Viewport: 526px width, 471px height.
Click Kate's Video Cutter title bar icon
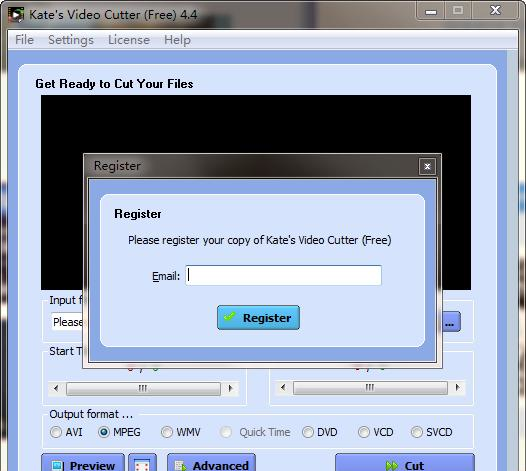(16, 15)
